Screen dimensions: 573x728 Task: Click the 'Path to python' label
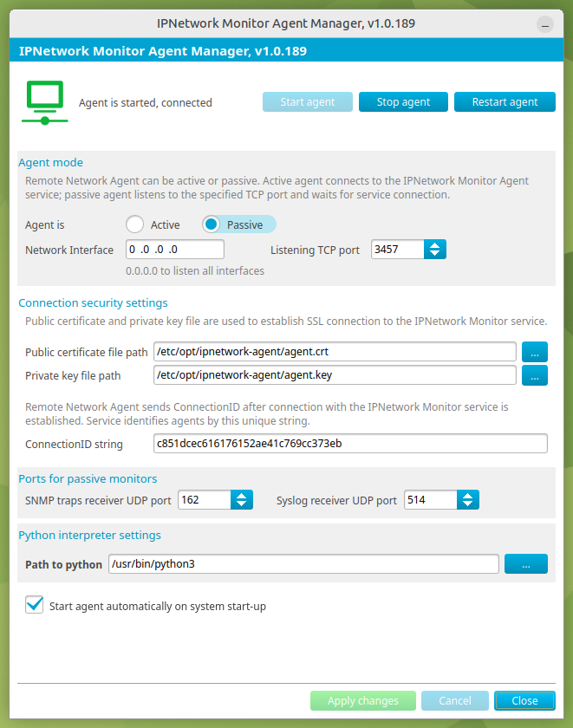pos(63,564)
